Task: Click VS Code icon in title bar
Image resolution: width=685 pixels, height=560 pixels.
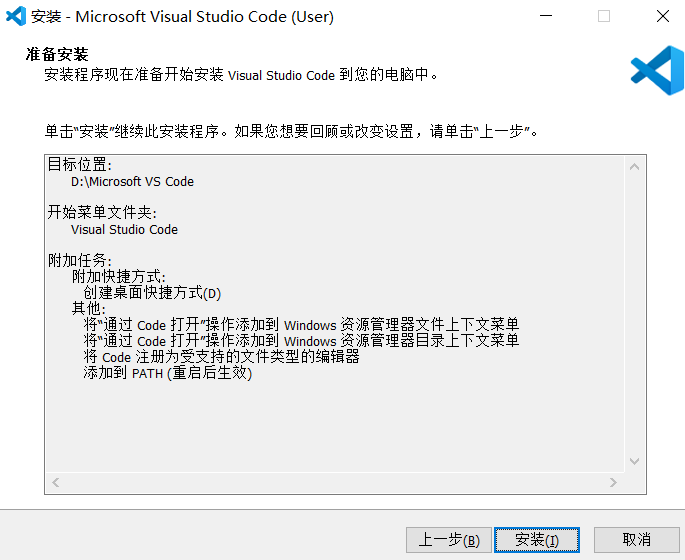Action: tap(16, 17)
